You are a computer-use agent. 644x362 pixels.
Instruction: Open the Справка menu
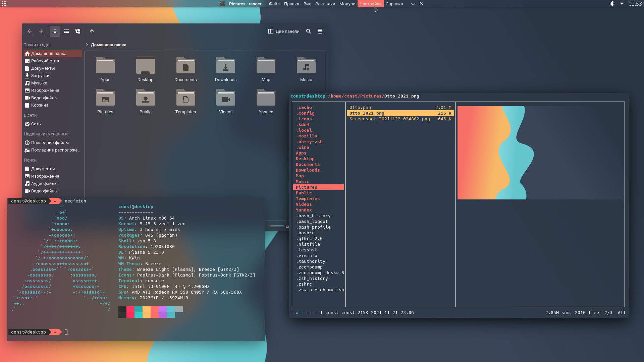click(394, 4)
